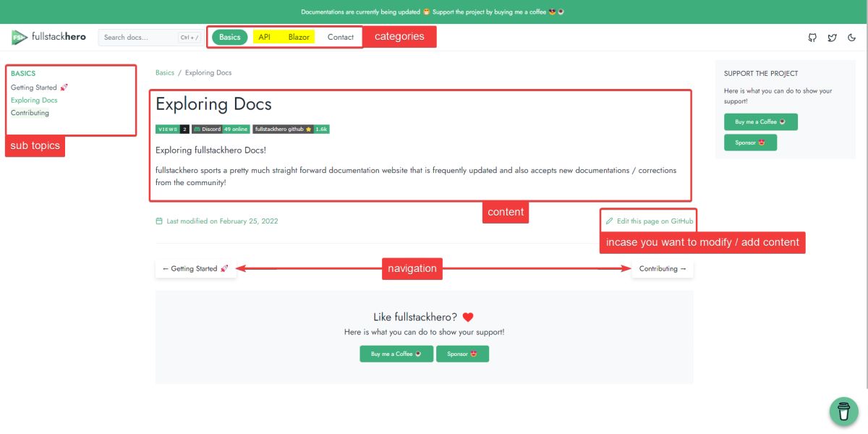The height and width of the screenshot is (434, 868).
Task: Open Contributing in the sidebar
Action: click(30, 113)
